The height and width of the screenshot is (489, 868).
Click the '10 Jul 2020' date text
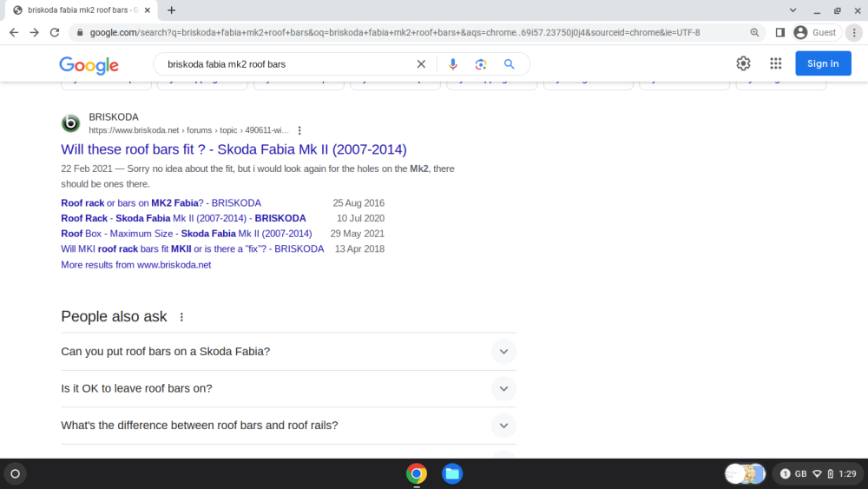361,218
